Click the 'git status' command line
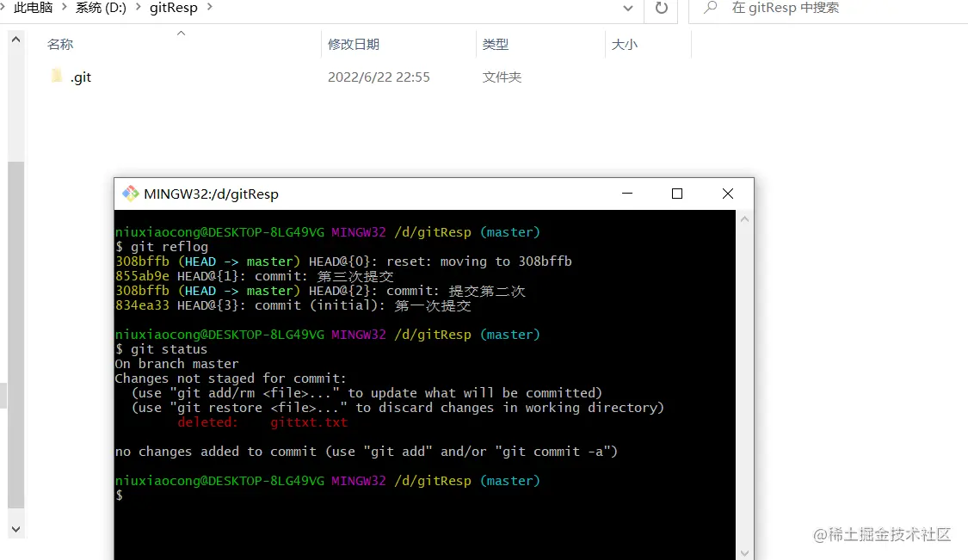The image size is (968, 560). [x=162, y=349]
